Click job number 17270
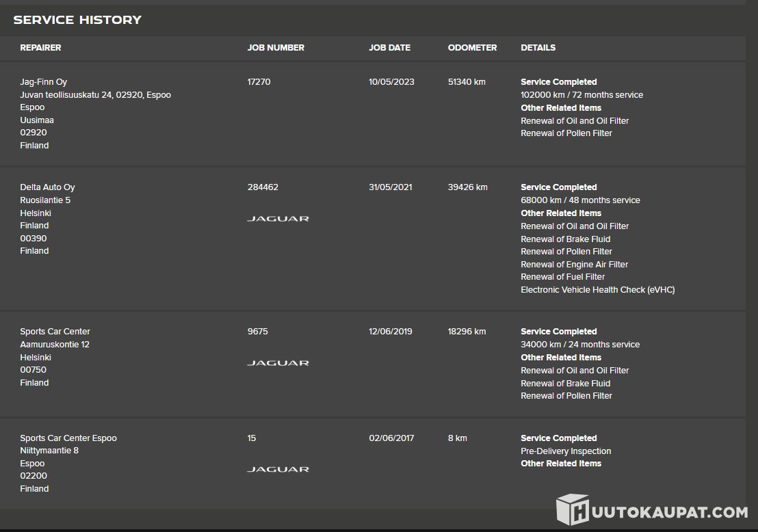This screenshot has width=758, height=532. click(259, 82)
